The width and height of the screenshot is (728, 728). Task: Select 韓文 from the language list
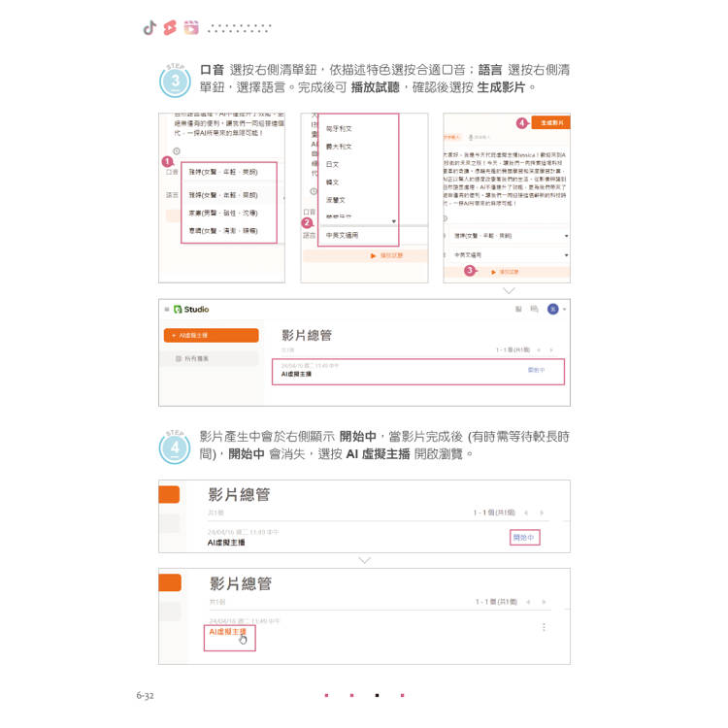point(332,182)
